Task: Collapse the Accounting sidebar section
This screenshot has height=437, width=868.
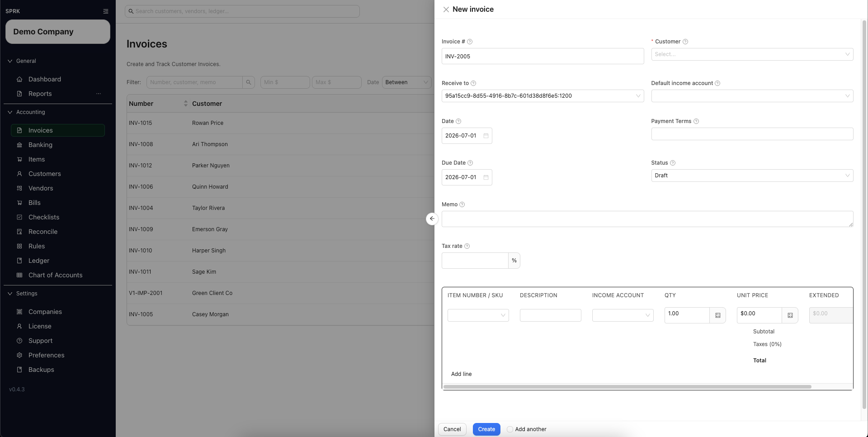Action: click(x=10, y=112)
